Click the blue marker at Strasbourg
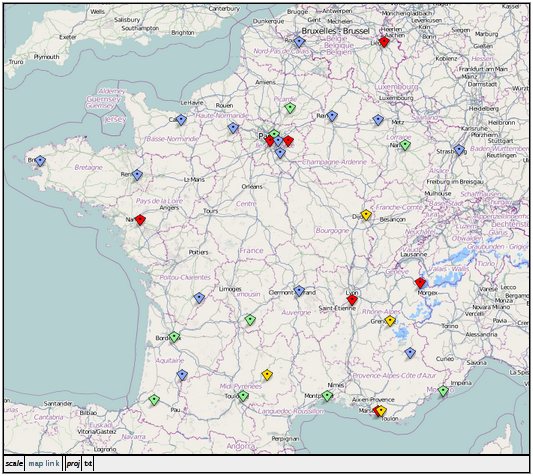 pyautogui.click(x=459, y=150)
